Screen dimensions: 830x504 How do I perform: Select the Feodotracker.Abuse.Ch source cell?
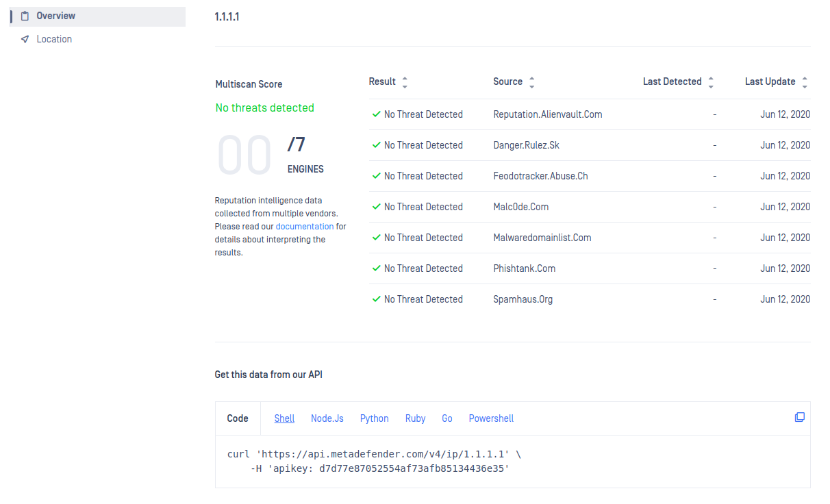point(540,176)
